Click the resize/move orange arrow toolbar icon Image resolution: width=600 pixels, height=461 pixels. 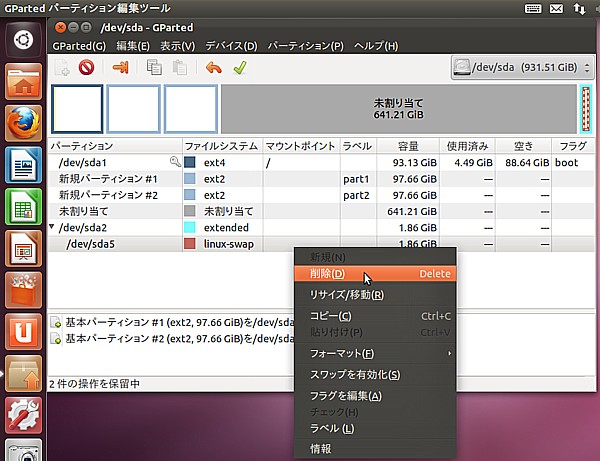pyautogui.click(x=121, y=68)
